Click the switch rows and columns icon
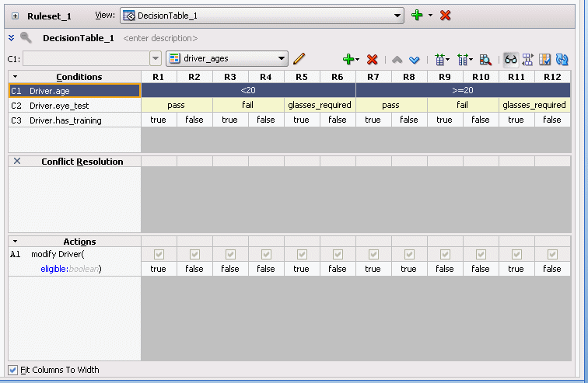The width and height of the screenshot is (588, 383). 527,60
